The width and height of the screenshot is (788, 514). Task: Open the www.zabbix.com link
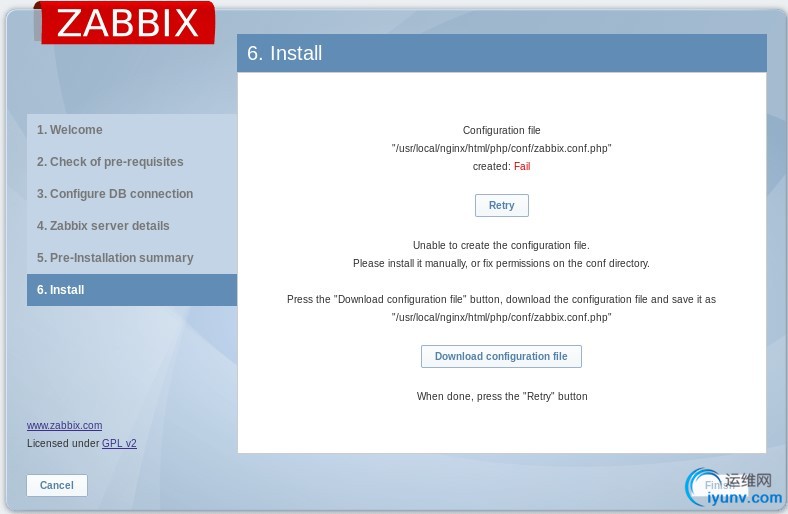[x=64, y=425]
